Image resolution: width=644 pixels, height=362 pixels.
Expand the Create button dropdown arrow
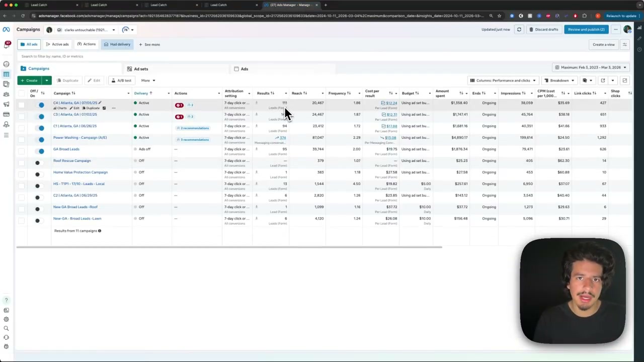click(47, 80)
